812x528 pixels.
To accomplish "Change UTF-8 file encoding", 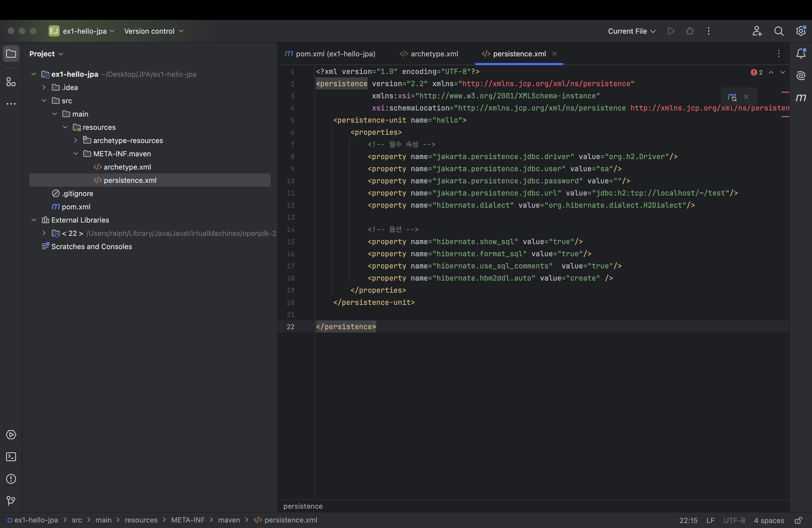I will click(x=734, y=520).
